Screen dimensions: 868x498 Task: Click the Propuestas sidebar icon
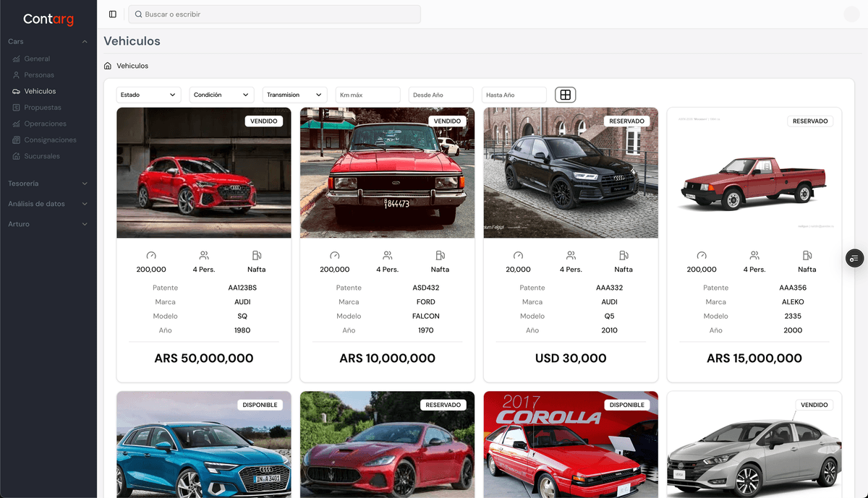17,108
